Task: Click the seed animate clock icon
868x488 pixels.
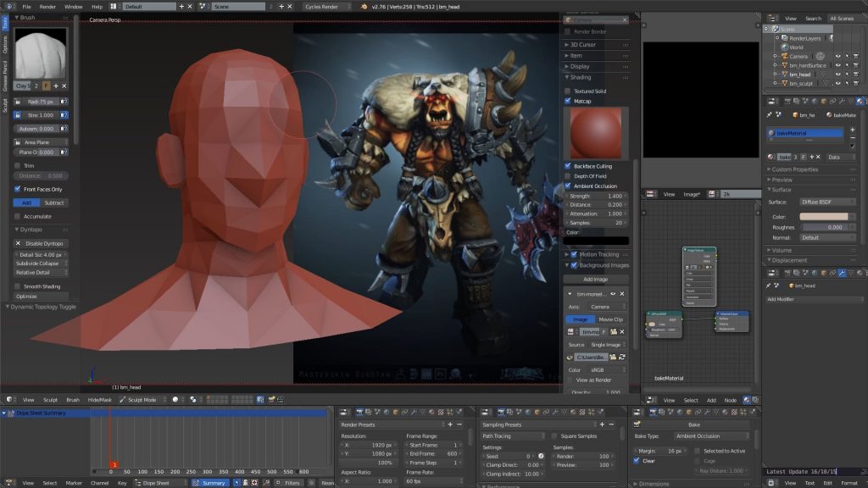Action: click(x=541, y=456)
